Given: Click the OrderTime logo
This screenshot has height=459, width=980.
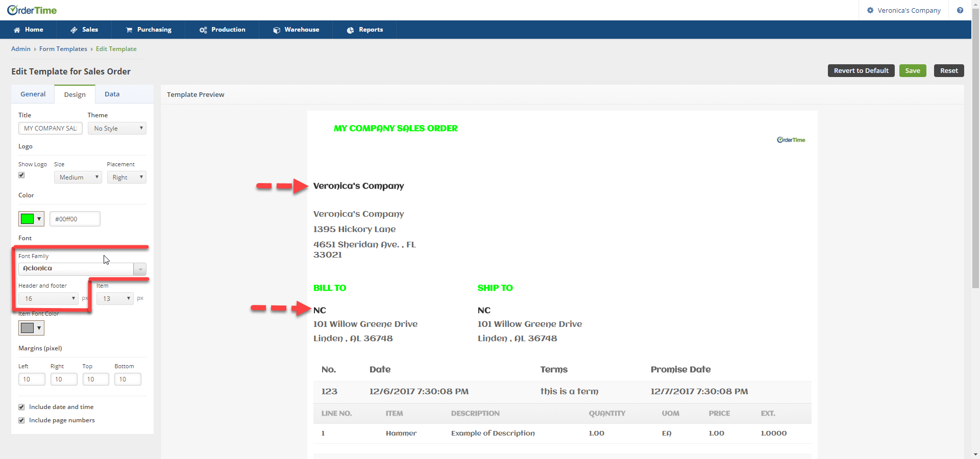Looking at the screenshot, I should [32, 10].
